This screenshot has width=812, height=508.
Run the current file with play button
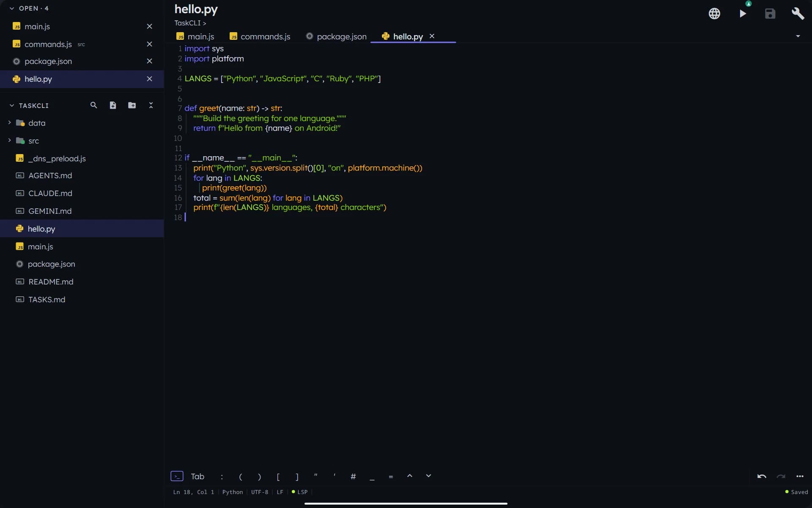743,14
